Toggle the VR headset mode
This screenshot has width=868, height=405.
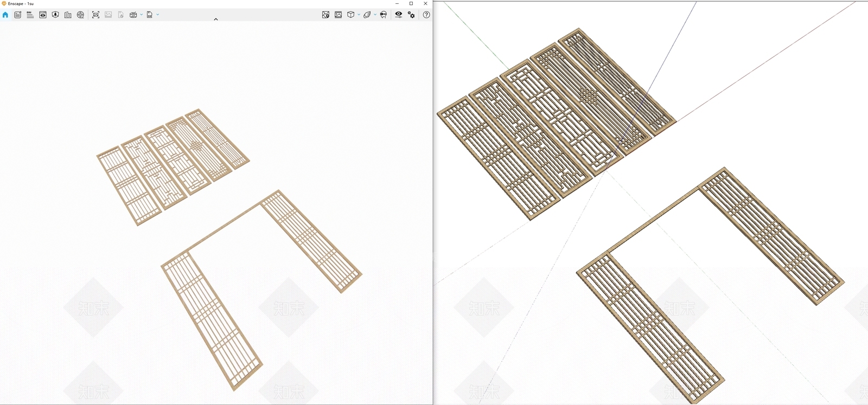click(384, 15)
